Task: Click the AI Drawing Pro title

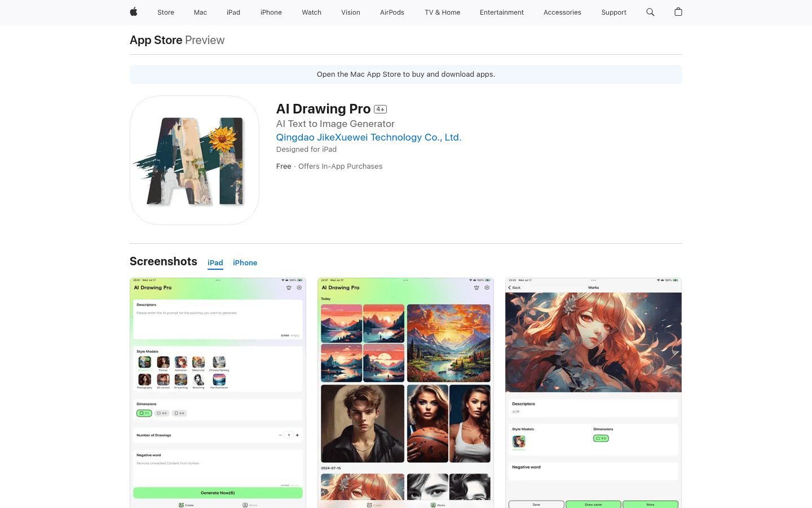Action: click(x=324, y=109)
